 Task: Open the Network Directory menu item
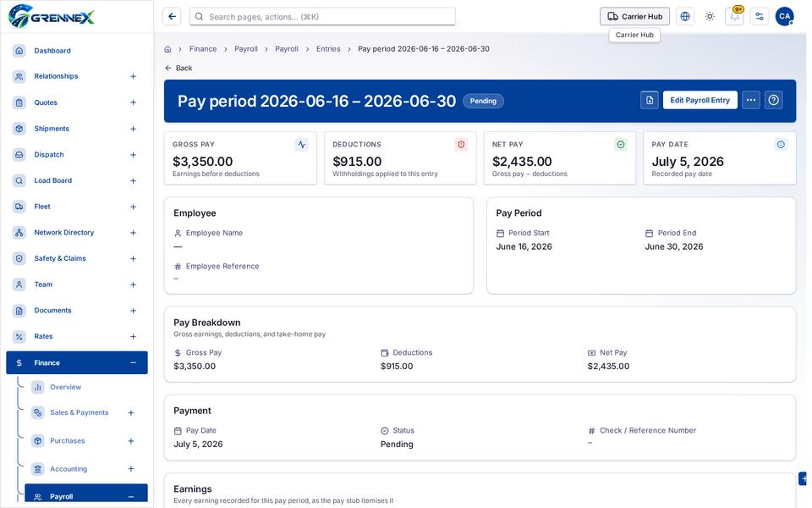(77, 233)
